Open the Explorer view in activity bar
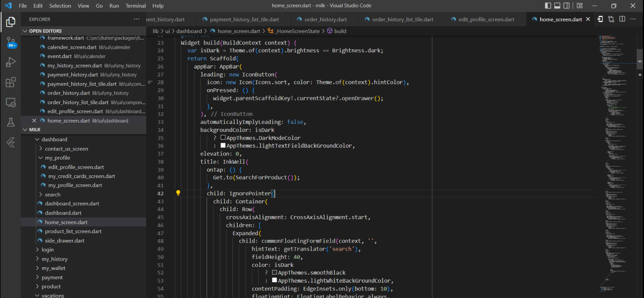This screenshot has height=298, width=644. click(x=11, y=22)
